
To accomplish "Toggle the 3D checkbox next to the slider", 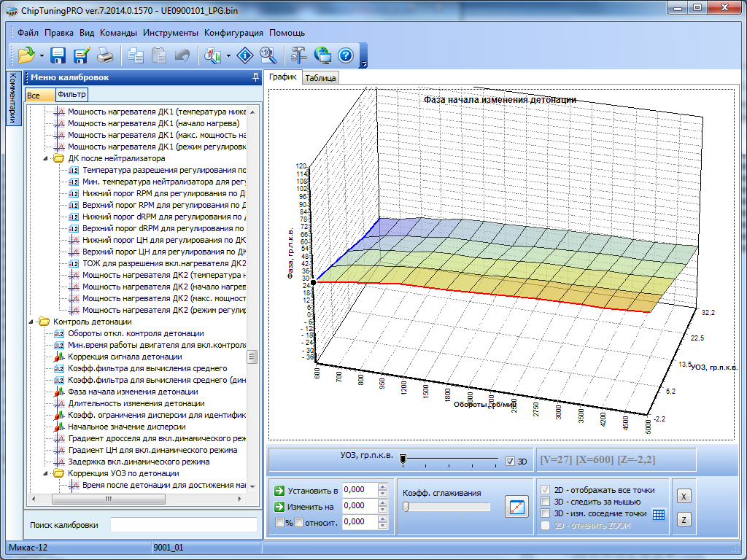I will 511,461.
